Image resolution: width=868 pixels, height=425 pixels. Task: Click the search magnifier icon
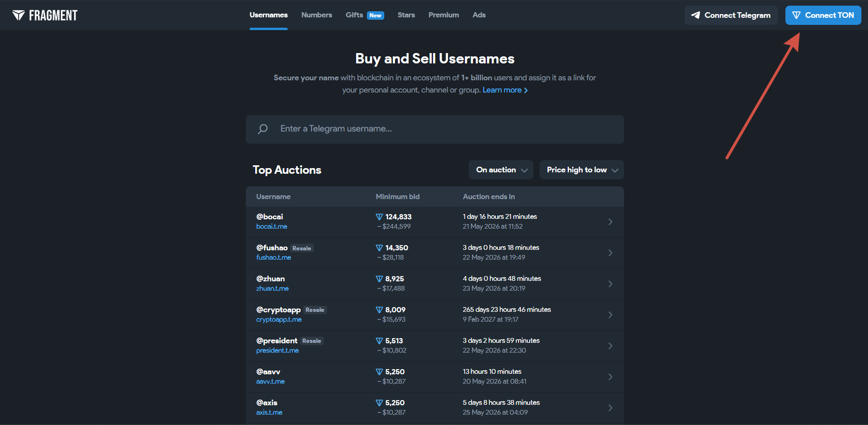263,129
